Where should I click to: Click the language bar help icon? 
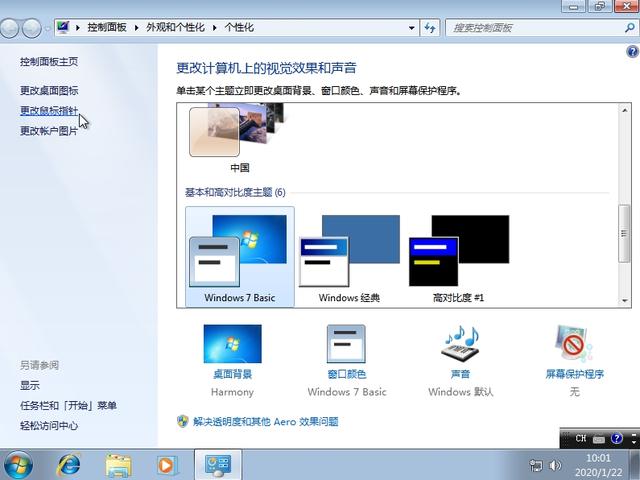coord(616,438)
